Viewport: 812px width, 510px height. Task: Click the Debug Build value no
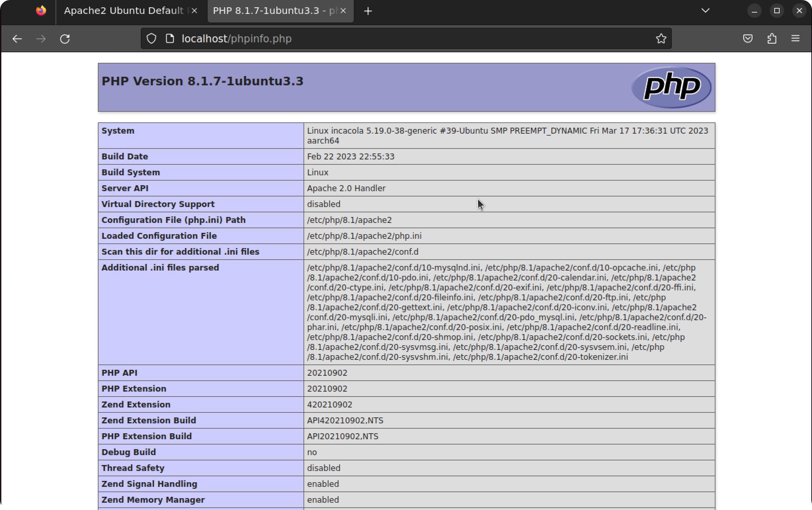click(x=312, y=452)
